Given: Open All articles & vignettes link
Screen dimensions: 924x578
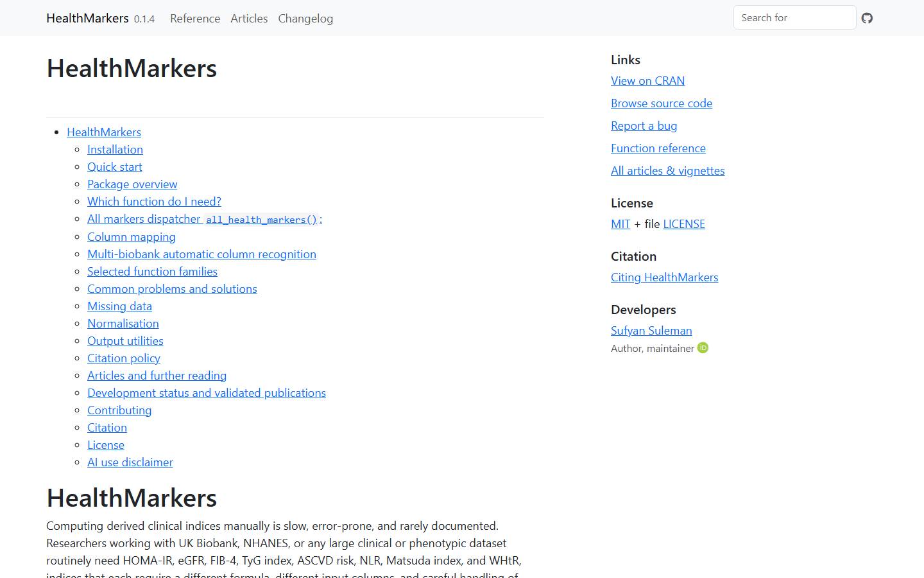Looking at the screenshot, I should [x=667, y=171].
